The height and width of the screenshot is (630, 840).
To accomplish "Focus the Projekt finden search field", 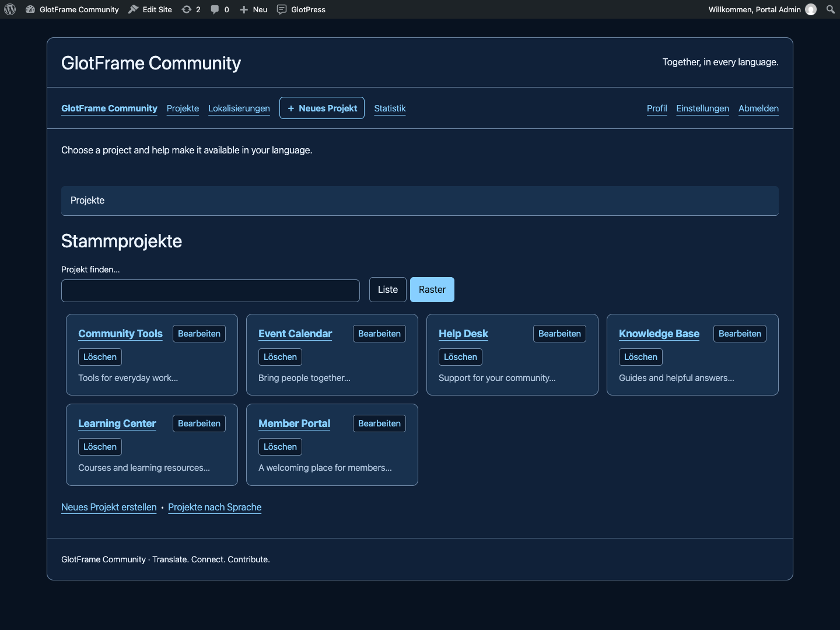I will point(211,290).
